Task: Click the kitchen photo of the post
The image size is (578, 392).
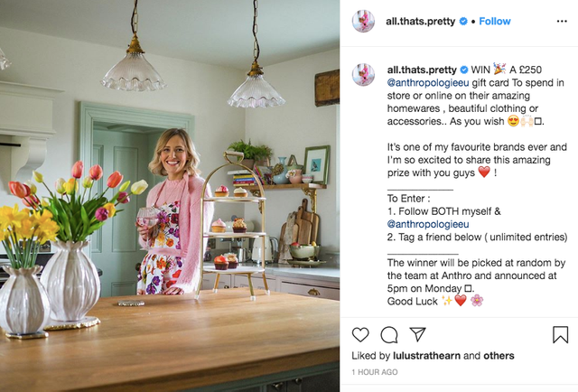Action: click(170, 196)
